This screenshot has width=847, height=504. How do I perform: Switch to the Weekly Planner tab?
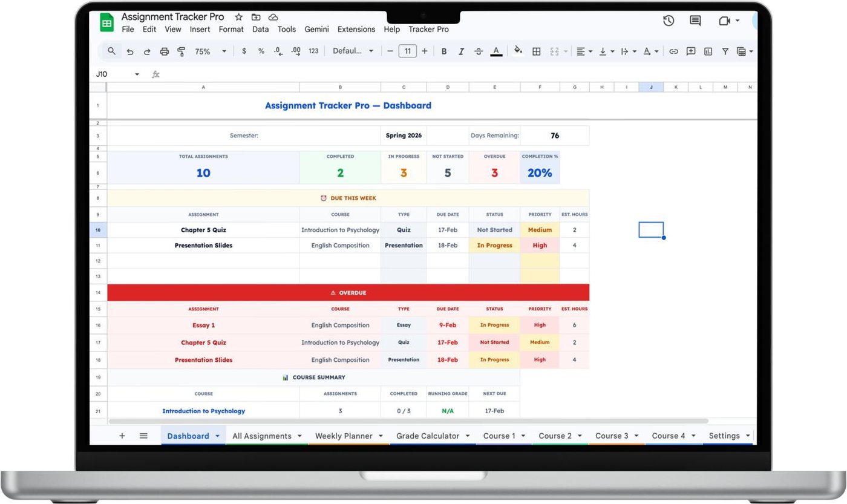click(344, 436)
